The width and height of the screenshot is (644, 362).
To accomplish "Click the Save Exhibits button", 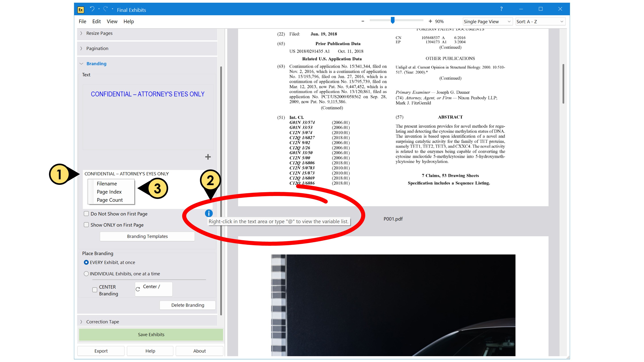I will coord(151,334).
